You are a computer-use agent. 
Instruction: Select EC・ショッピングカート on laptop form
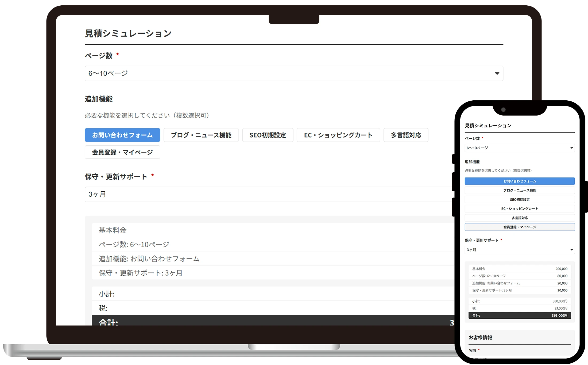(338, 135)
